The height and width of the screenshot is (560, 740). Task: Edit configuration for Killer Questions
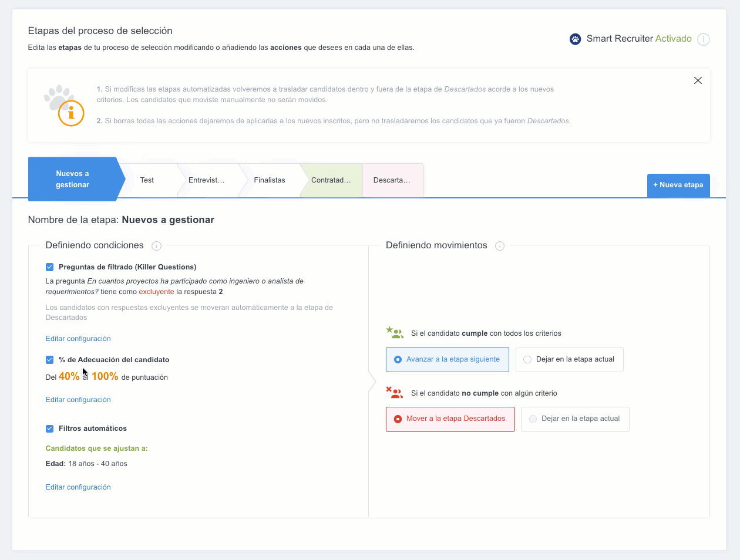pos(78,339)
